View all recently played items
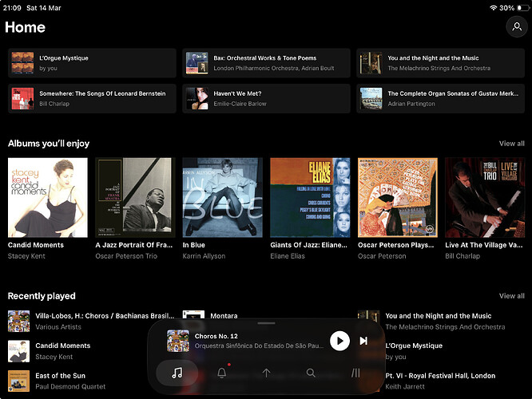The width and height of the screenshot is (532, 399). click(512, 296)
